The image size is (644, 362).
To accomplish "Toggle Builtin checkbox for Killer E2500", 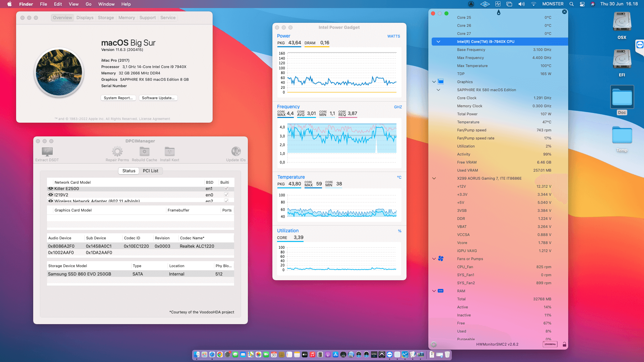I will (226, 189).
